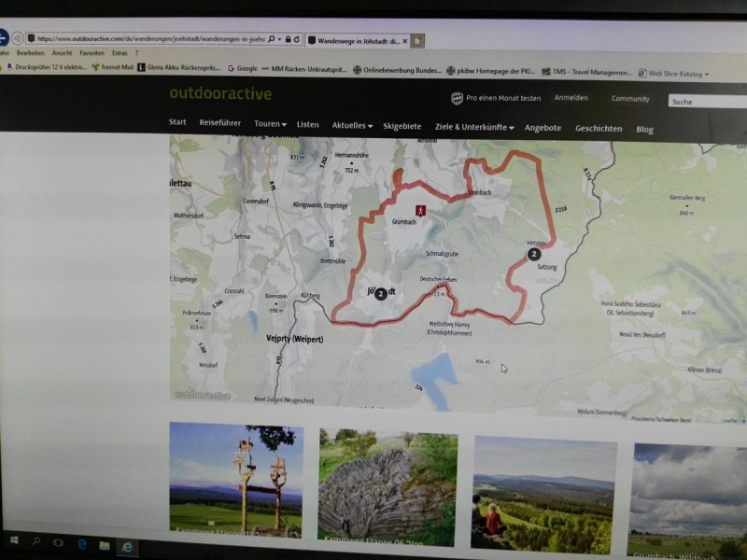Click the taskbar search magnifier icon
Viewport: 747px width, 560px height.
click(36, 541)
